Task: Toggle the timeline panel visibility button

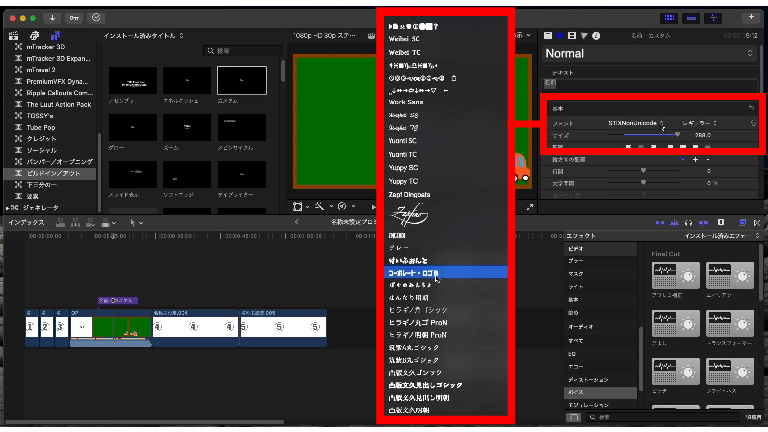Action: (x=691, y=18)
